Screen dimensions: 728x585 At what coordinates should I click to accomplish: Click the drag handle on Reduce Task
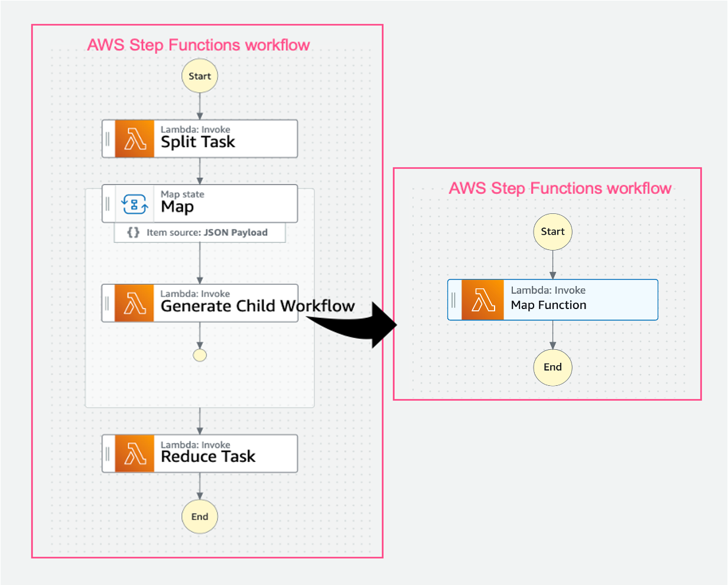[108, 454]
